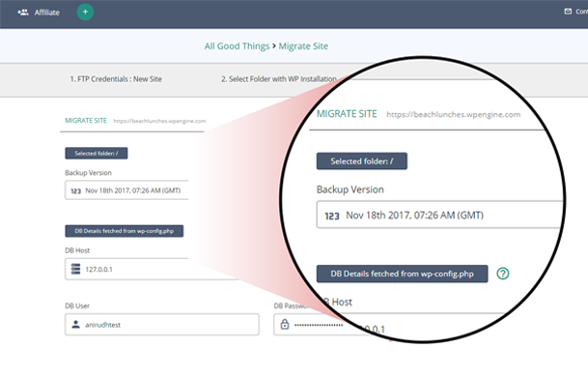Click the 123 version icon in small dropdown
The width and height of the screenshot is (588, 377).
[x=75, y=190]
